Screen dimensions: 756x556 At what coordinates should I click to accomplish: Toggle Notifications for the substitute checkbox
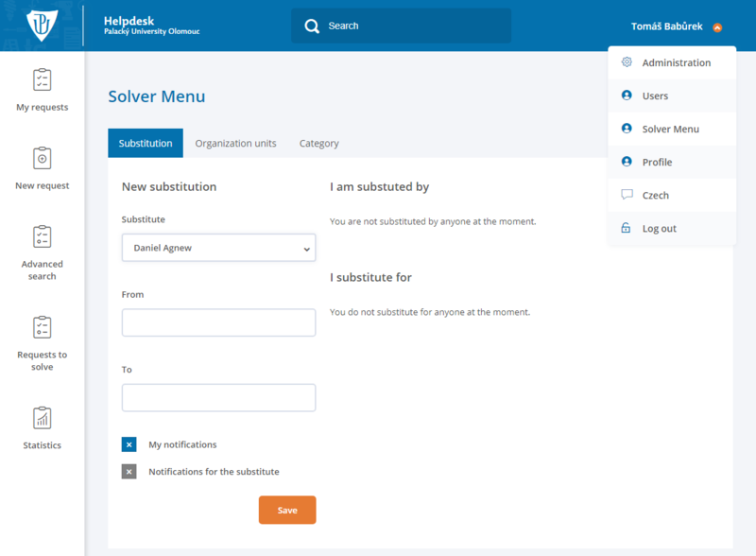pos(129,472)
